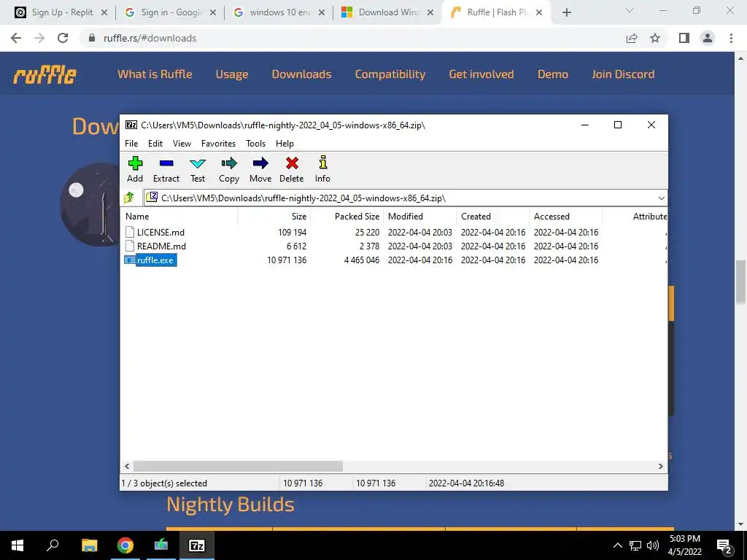Screen dimensions: 747x560
Task: Open the File menu in 7-Zip
Action: pos(131,144)
